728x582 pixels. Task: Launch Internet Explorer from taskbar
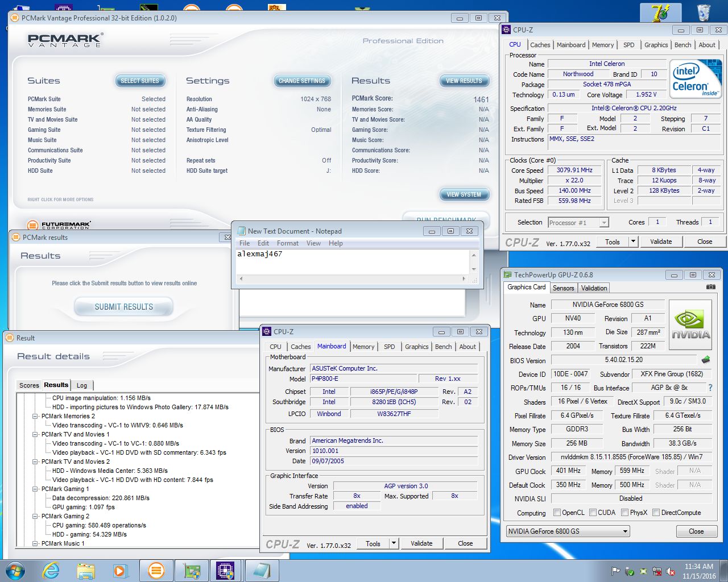coord(51,571)
